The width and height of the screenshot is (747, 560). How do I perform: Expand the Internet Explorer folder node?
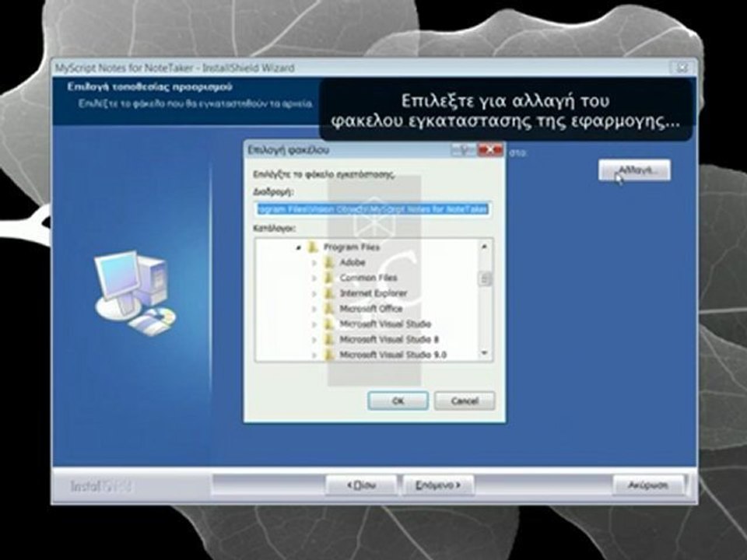[314, 294]
